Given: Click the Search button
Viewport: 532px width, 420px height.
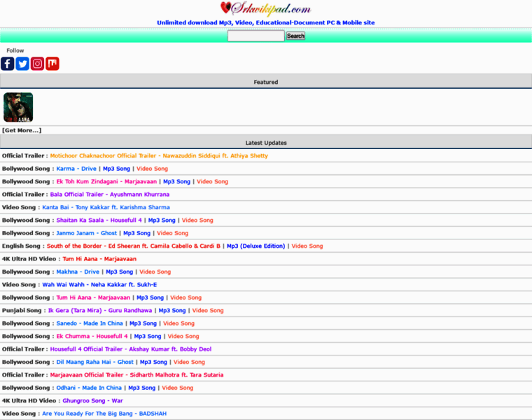Looking at the screenshot, I should [295, 36].
